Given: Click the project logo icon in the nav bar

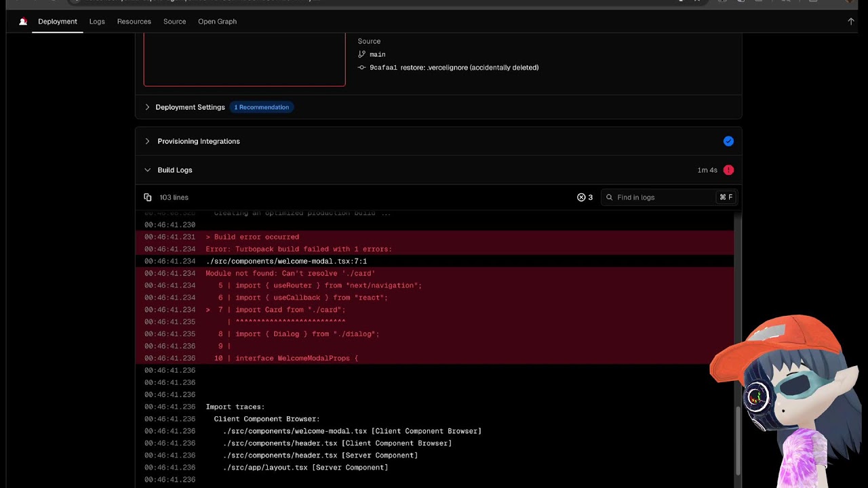Looking at the screenshot, I should [23, 22].
